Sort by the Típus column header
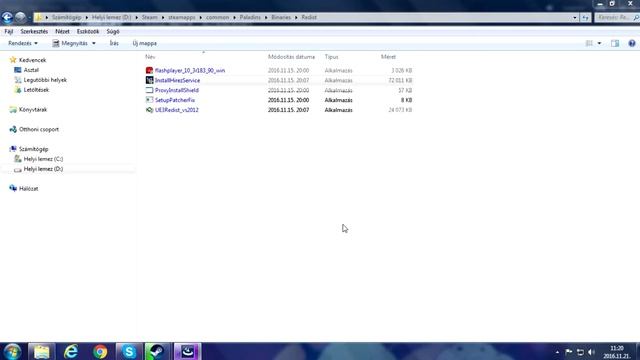This screenshot has width=640, height=360. point(331,57)
